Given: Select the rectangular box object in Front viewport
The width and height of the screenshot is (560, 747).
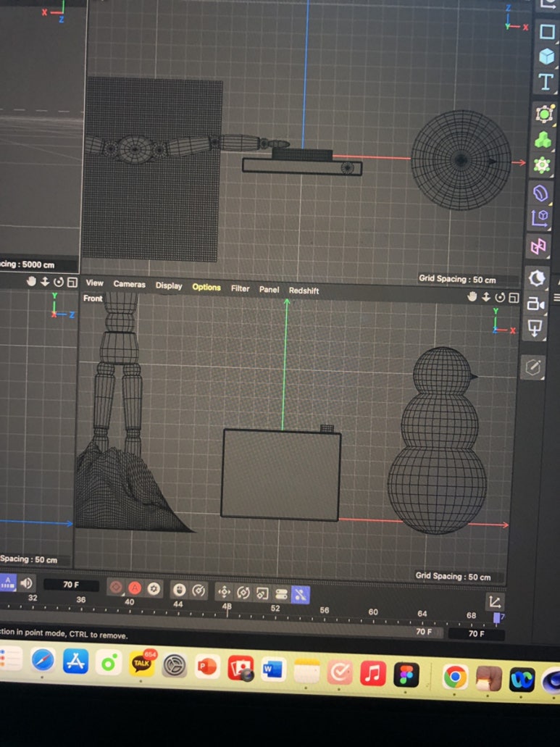Looking at the screenshot, I should click(x=281, y=475).
